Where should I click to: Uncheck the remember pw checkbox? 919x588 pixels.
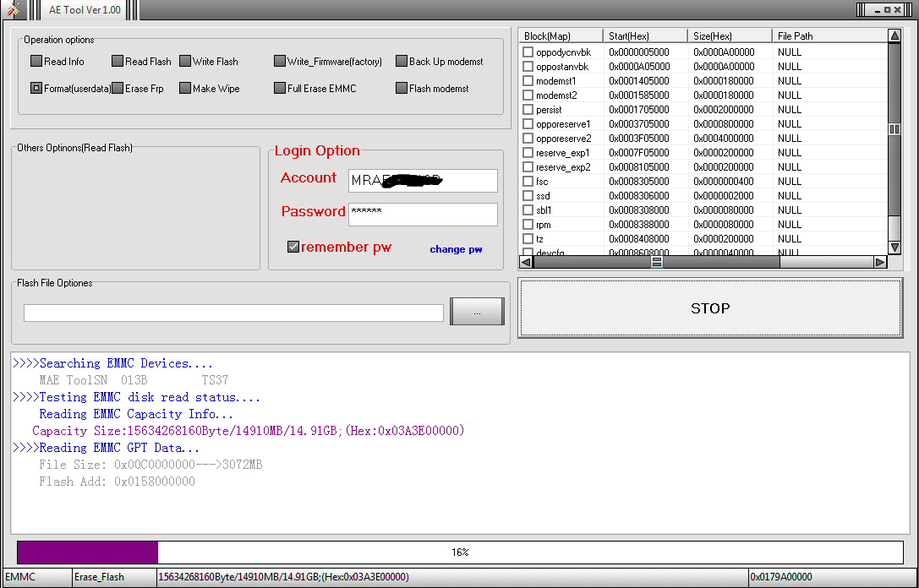tap(293, 247)
